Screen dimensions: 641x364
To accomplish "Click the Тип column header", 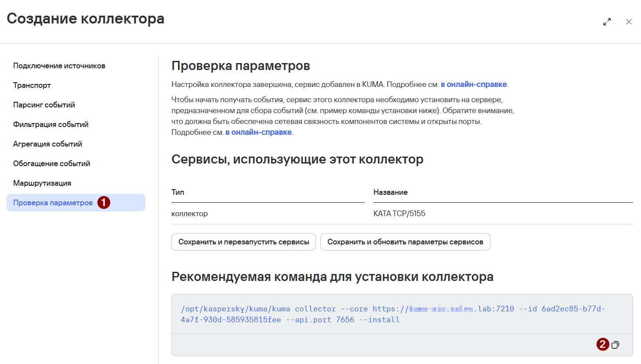I will tap(178, 192).
